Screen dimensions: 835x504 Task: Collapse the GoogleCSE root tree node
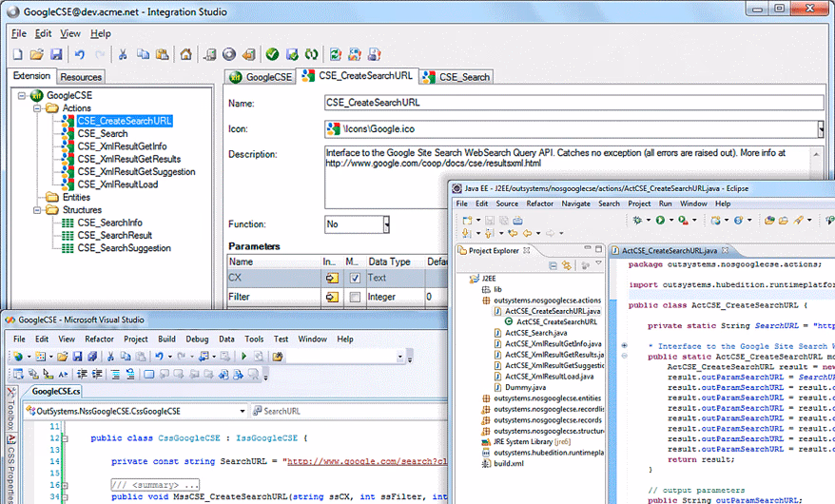coord(22,96)
